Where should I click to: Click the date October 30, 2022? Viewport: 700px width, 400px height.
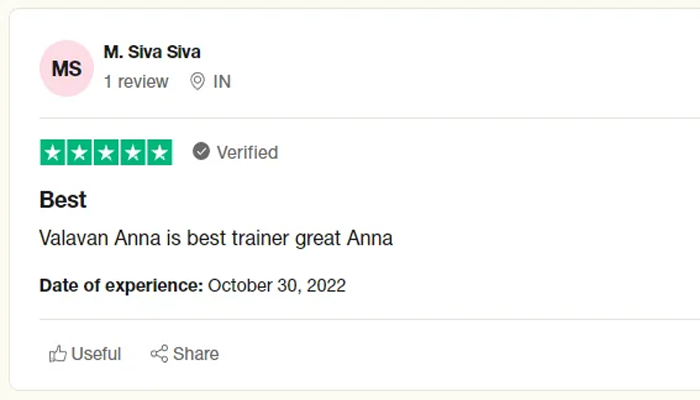point(277,286)
